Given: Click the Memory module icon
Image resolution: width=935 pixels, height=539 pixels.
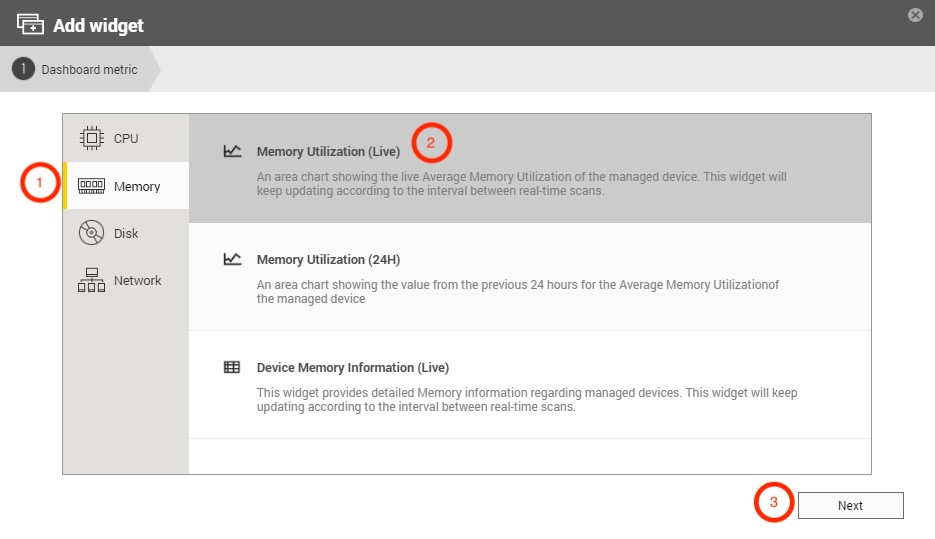Looking at the screenshot, I should (x=91, y=186).
